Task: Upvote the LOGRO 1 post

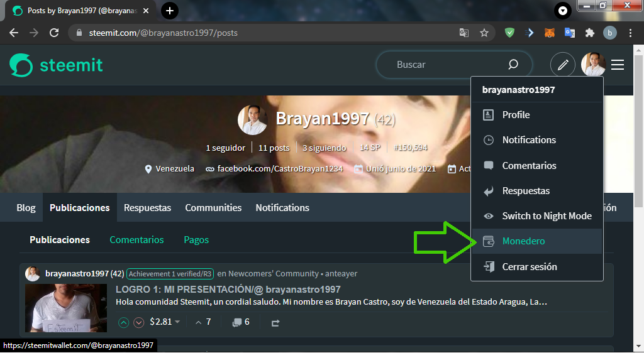Action: pyautogui.click(x=124, y=322)
